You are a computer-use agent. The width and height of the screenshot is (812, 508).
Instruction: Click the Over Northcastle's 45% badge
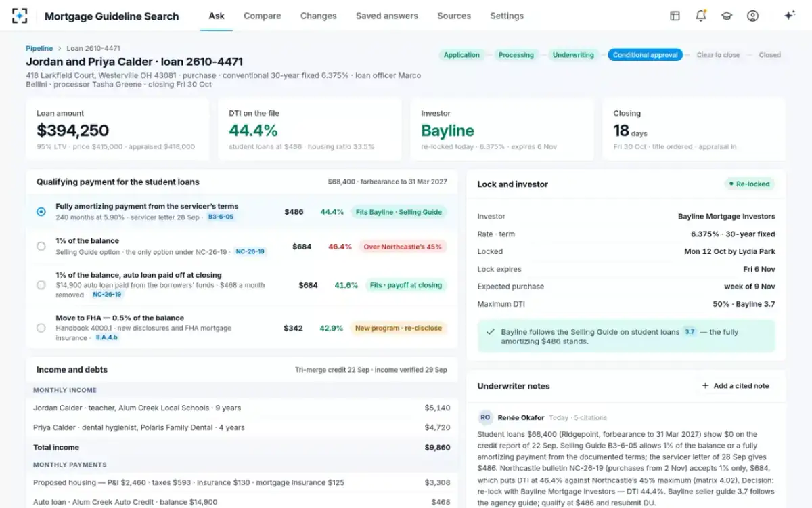[x=403, y=247]
